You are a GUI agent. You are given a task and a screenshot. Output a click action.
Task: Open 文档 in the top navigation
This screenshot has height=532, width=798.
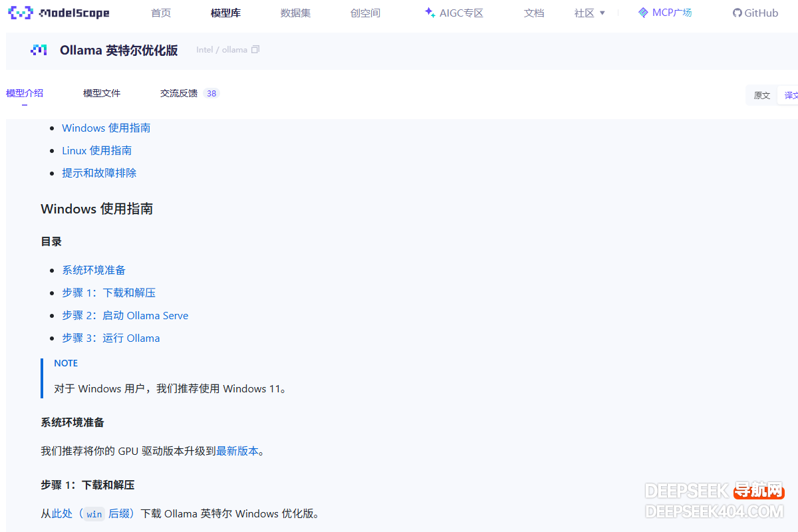coord(534,13)
